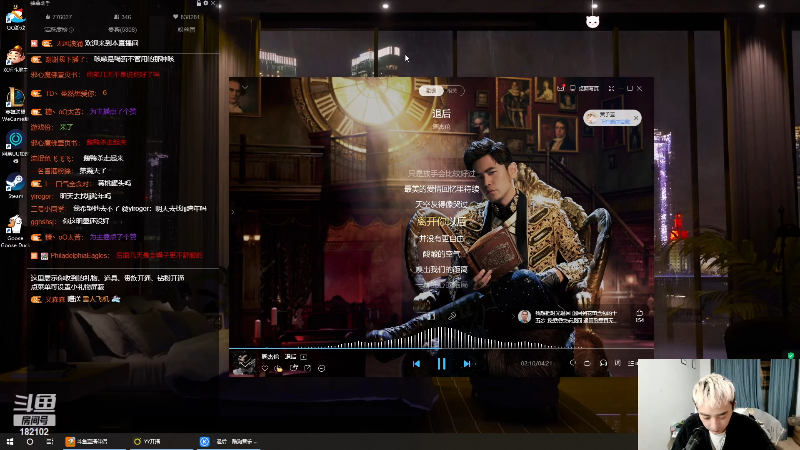
Task: Click the blue link in the notification bubble
Action: [x=615, y=122]
